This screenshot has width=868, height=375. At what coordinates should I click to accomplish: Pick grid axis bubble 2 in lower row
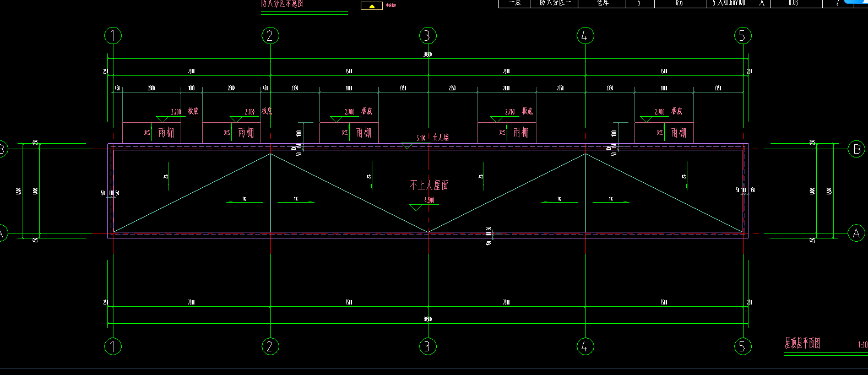tap(270, 346)
